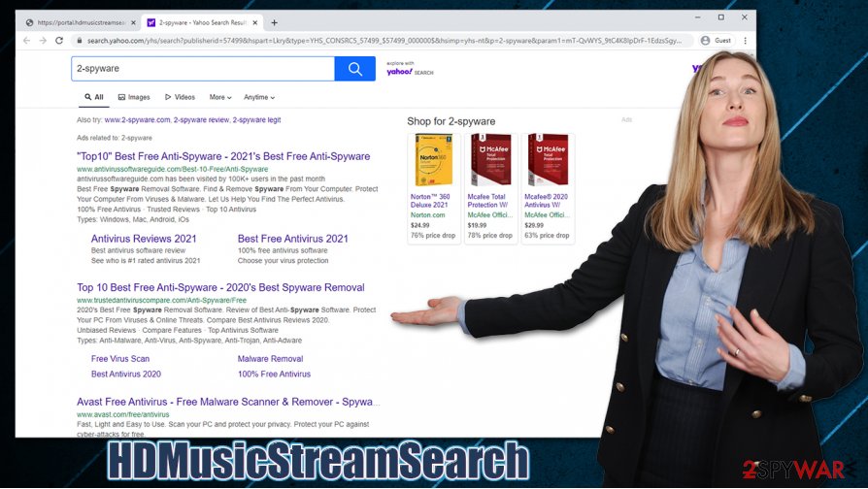The height and width of the screenshot is (489, 868).
Task: Close the portal.hdmusicstreamsearch tab
Action: 133,22
